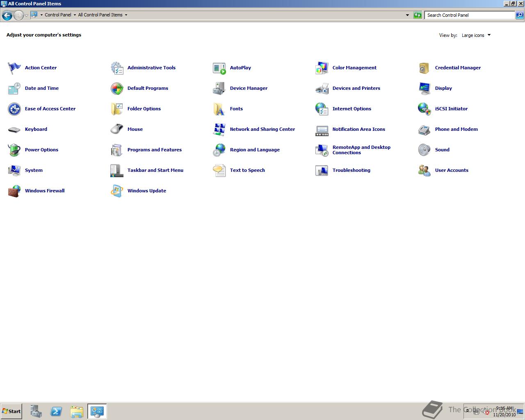Expand the All Control Panel Items breadcrumb arrow
This screenshot has width=525, height=420.
tap(126, 15)
